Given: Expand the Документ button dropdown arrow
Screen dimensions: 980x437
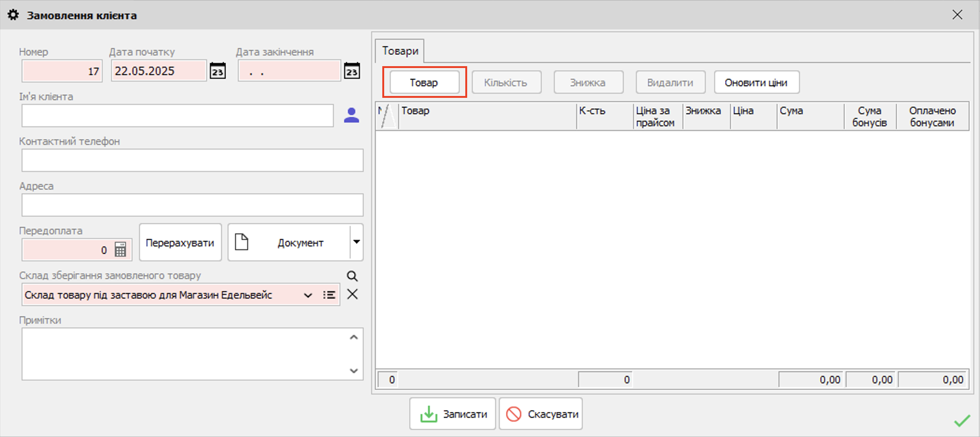Looking at the screenshot, I should (357, 242).
